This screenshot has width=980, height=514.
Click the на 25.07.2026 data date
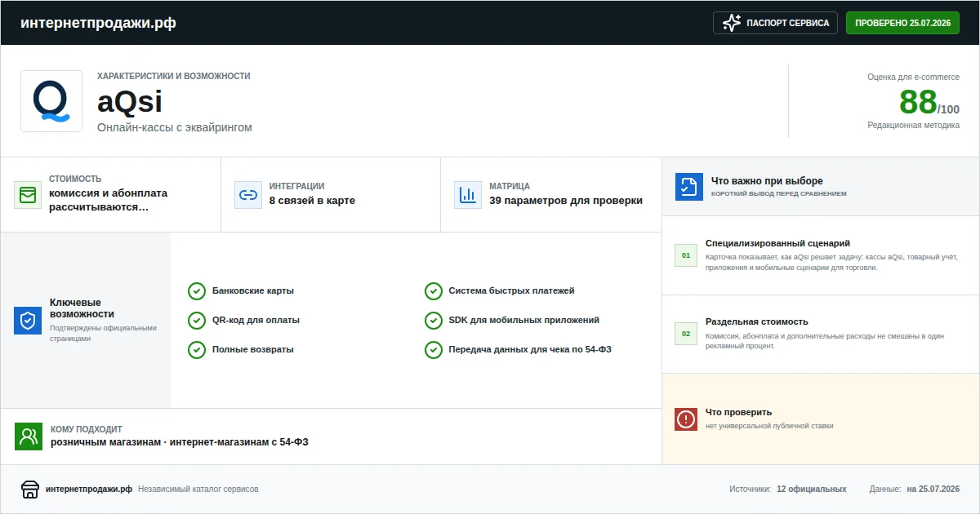tap(933, 489)
